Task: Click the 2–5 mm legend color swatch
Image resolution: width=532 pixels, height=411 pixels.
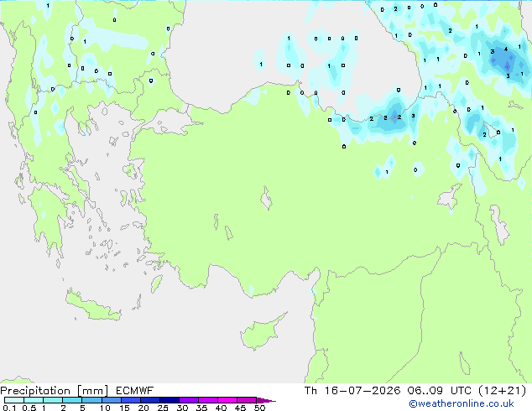Action: pyautogui.click(x=72, y=400)
